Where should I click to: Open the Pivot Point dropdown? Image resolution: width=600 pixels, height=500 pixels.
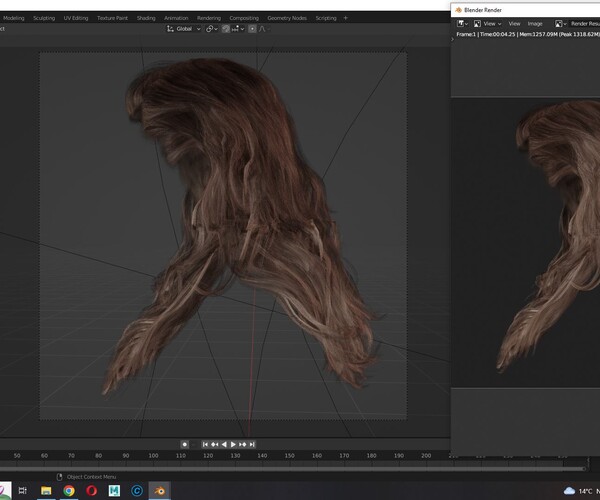(x=212, y=29)
